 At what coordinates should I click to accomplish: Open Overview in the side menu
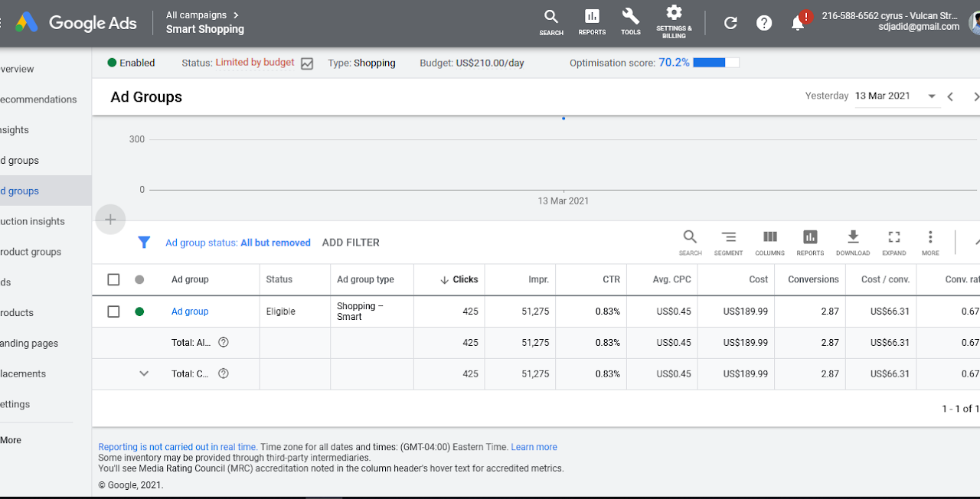click(x=17, y=69)
